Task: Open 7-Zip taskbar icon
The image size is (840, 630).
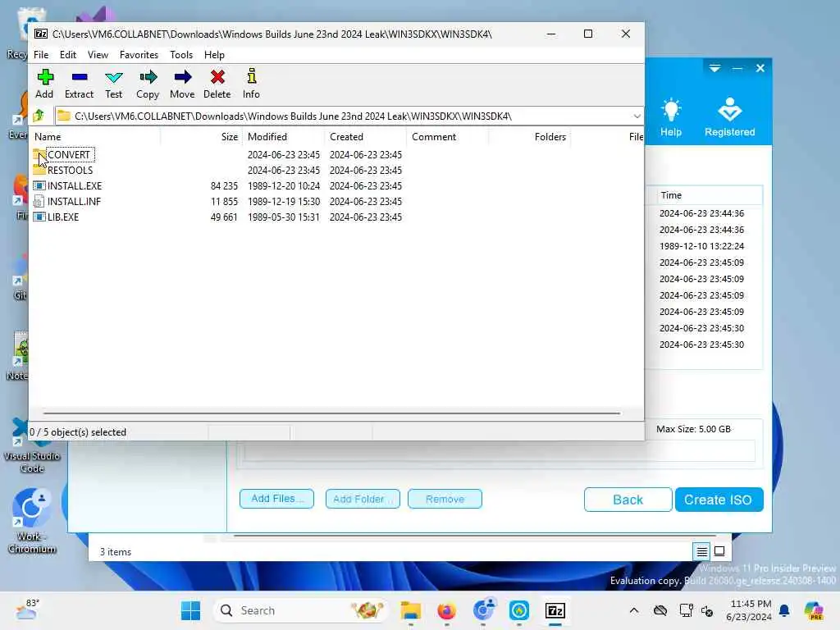Action: click(555, 610)
